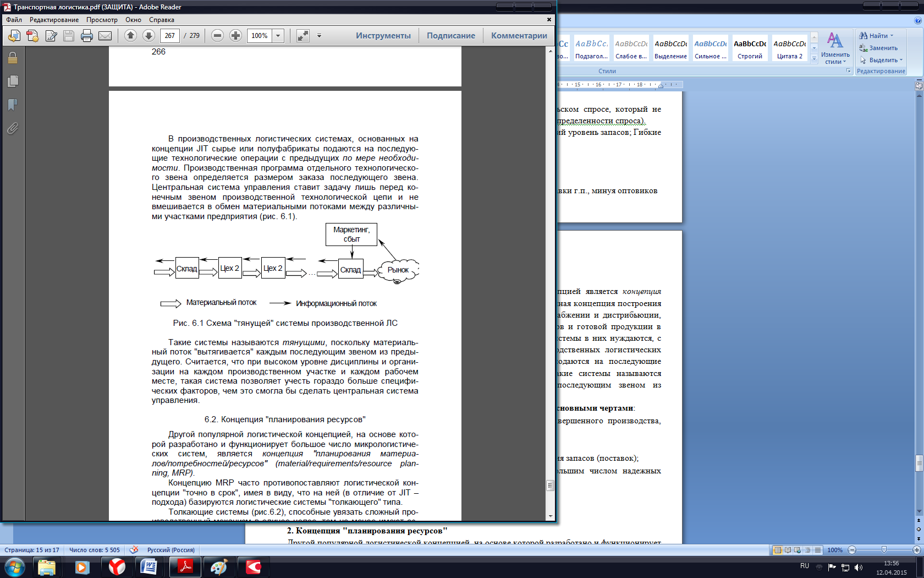Go to previous page with up arrow

pyautogui.click(x=130, y=36)
